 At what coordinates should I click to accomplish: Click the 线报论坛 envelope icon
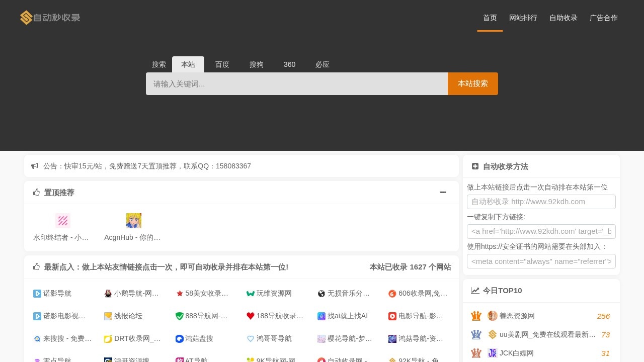pyautogui.click(x=108, y=316)
